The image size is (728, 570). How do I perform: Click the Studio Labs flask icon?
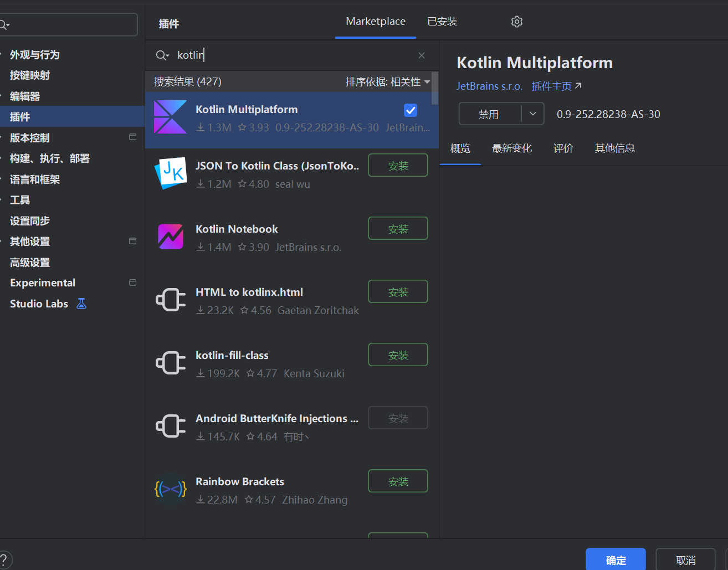click(x=81, y=304)
